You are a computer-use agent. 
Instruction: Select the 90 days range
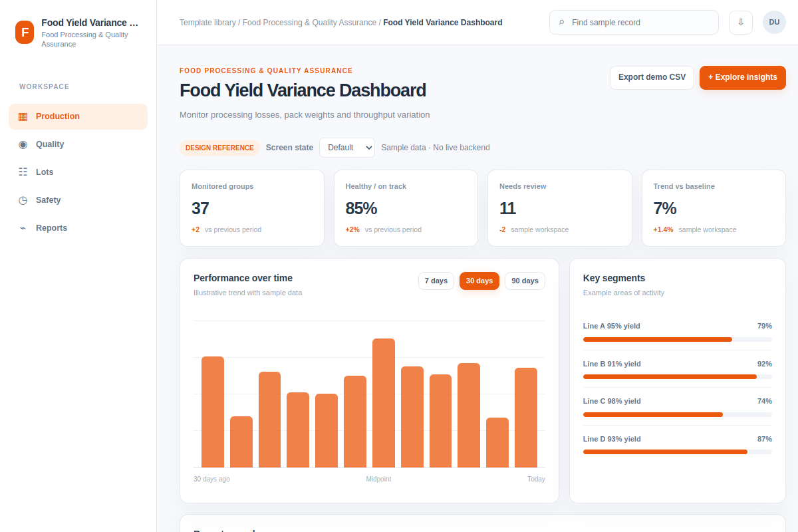(x=525, y=281)
